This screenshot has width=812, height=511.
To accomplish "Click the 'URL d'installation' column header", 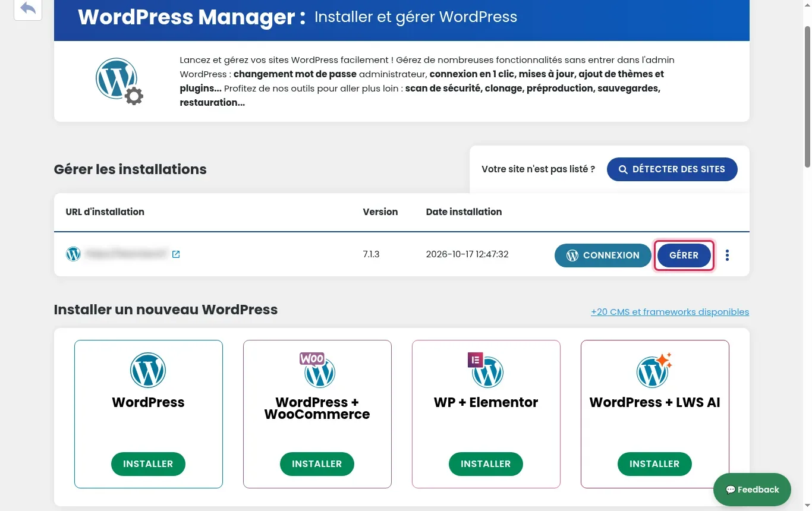I will pos(105,212).
